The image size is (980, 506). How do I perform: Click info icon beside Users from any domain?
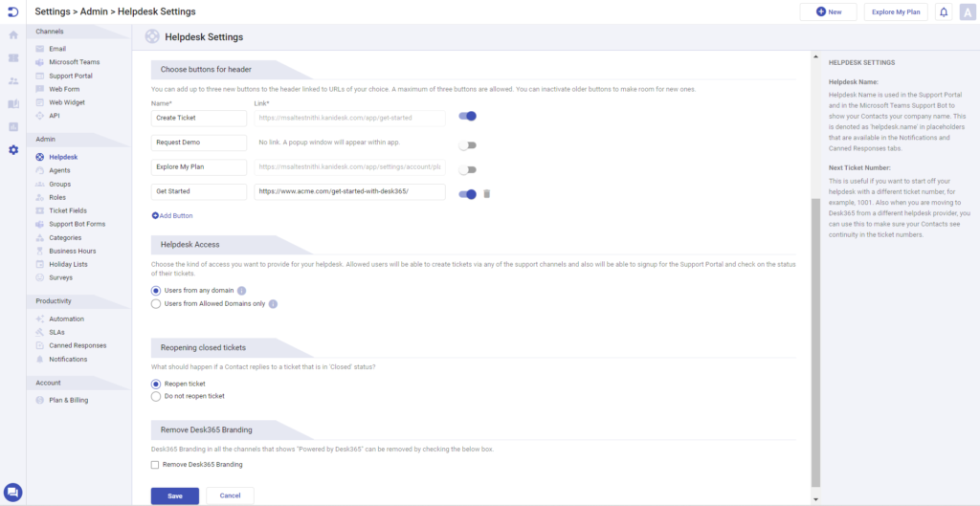[242, 291]
